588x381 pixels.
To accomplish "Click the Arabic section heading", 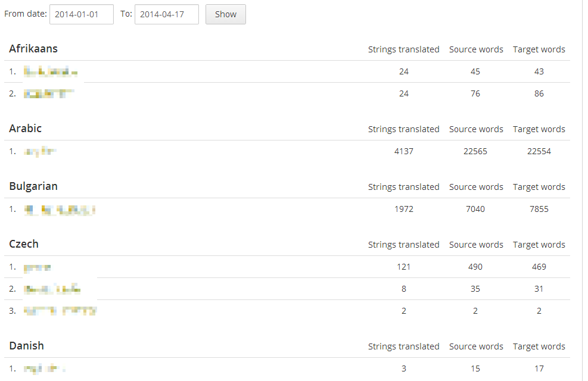I will [25, 129].
